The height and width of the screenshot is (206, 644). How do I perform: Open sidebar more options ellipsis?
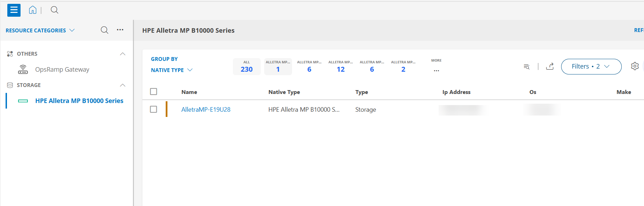click(120, 30)
